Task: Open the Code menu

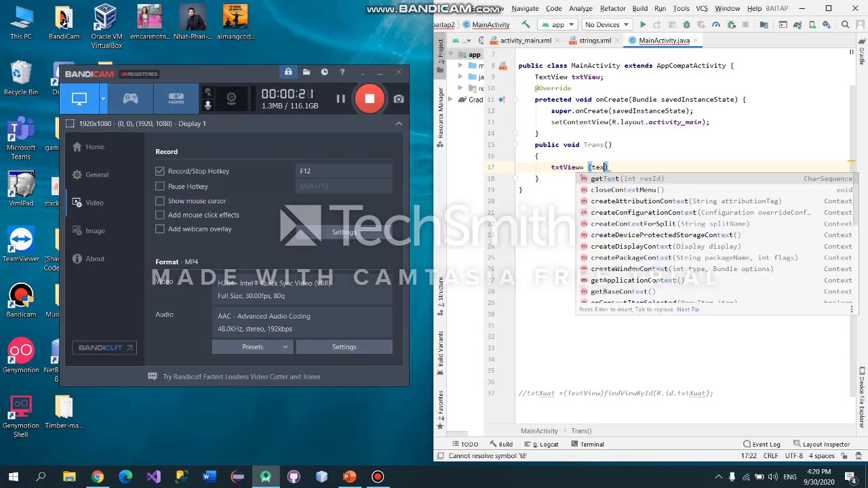Action: (x=554, y=8)
